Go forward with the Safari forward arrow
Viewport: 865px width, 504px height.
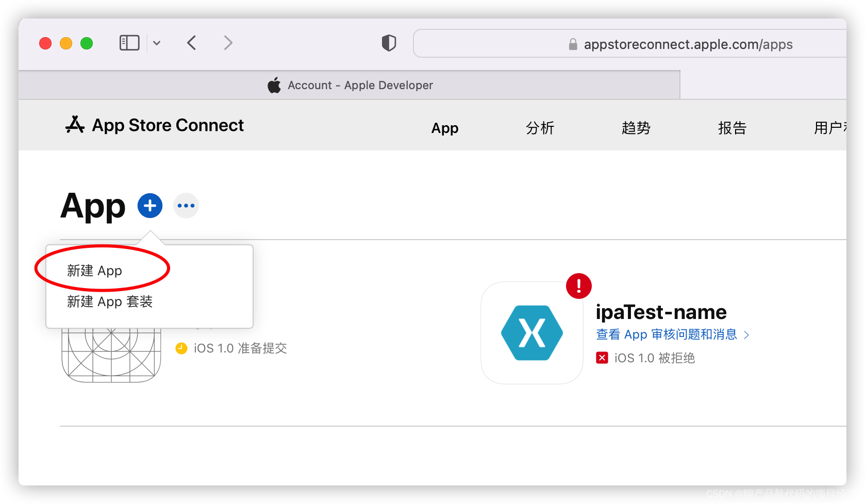coord(228,43)
